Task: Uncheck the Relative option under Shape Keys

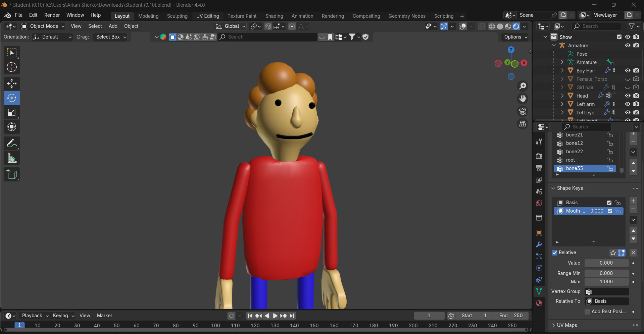Action: 554,253
